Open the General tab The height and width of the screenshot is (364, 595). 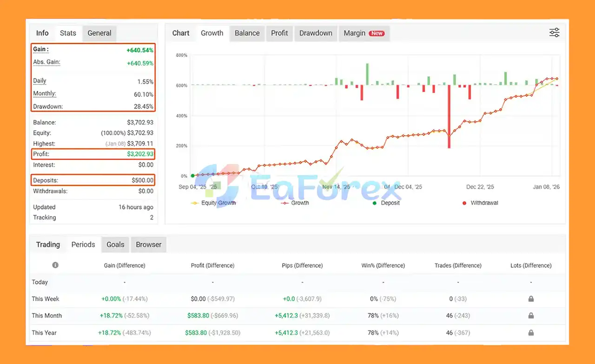coord(99,33)
